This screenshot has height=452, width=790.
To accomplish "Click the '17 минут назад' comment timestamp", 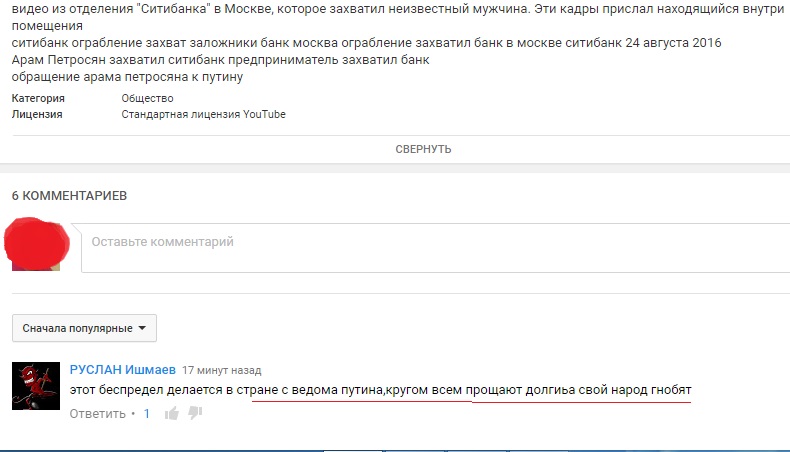I will click(x=222, y=370).
